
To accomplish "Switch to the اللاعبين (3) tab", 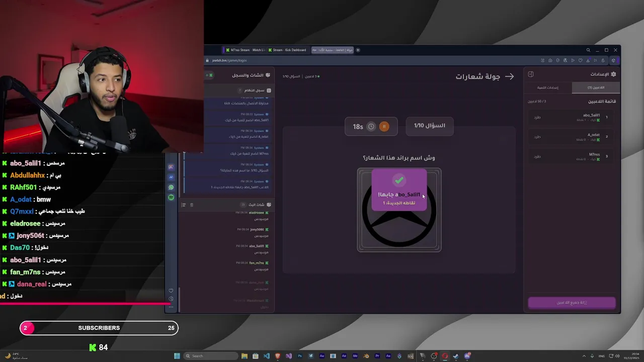I will click(596, 87).
